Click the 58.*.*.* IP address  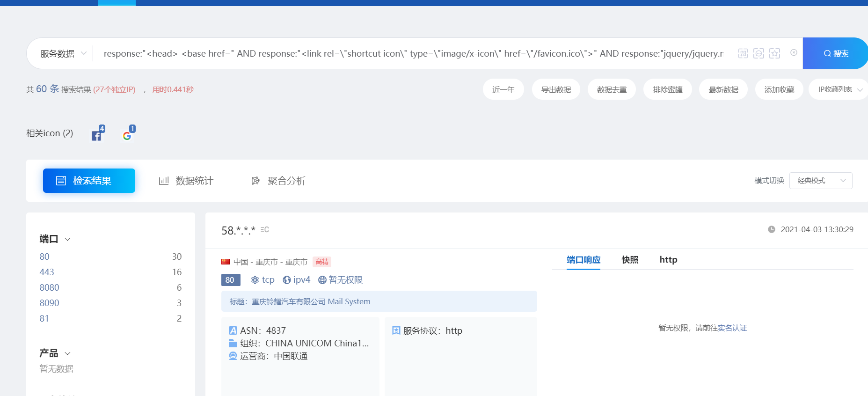click(x=238, y=230)
